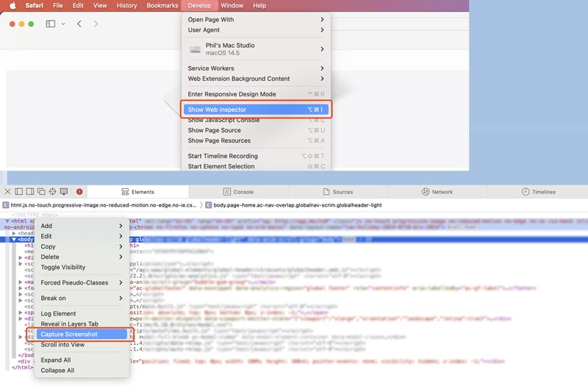The width and height of the screenshot is (588, 389).
Task: Close the Web Inspector panel
Action: coord(7,192)
